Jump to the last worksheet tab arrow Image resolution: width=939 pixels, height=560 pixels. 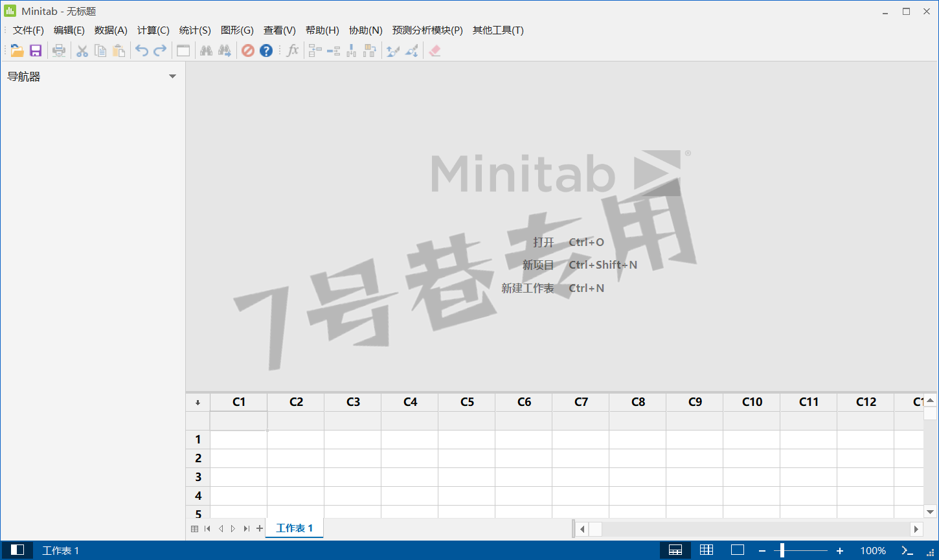pyautogui.click(x=246, y=529)
